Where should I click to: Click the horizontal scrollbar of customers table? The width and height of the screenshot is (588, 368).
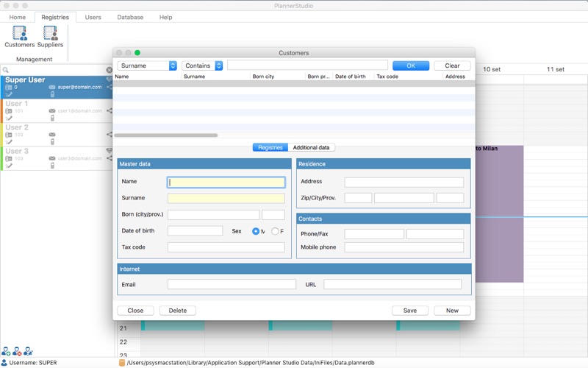(x=166, y=135)
